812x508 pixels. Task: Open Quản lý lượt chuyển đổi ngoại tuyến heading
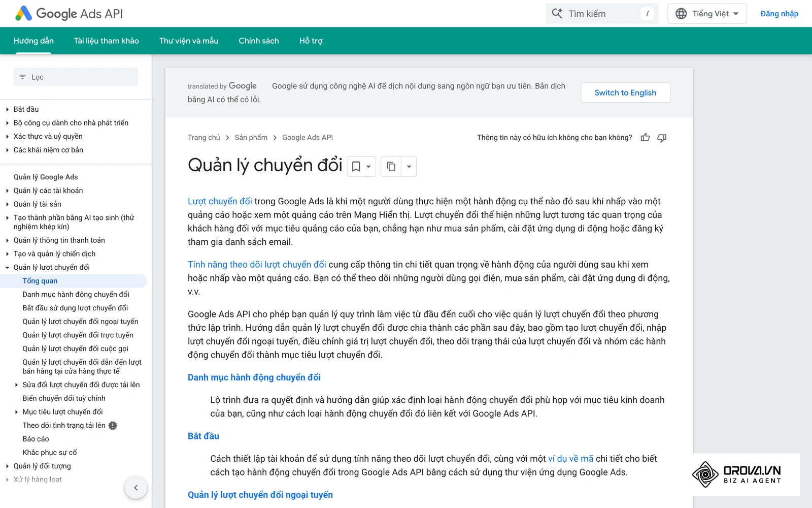[260, 495]
